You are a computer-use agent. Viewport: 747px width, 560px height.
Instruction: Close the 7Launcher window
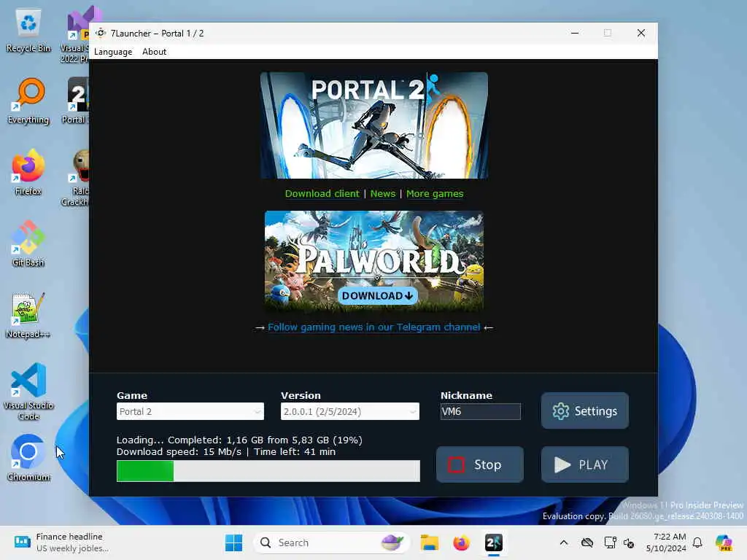pyautogui.click(x=640, y=33)
